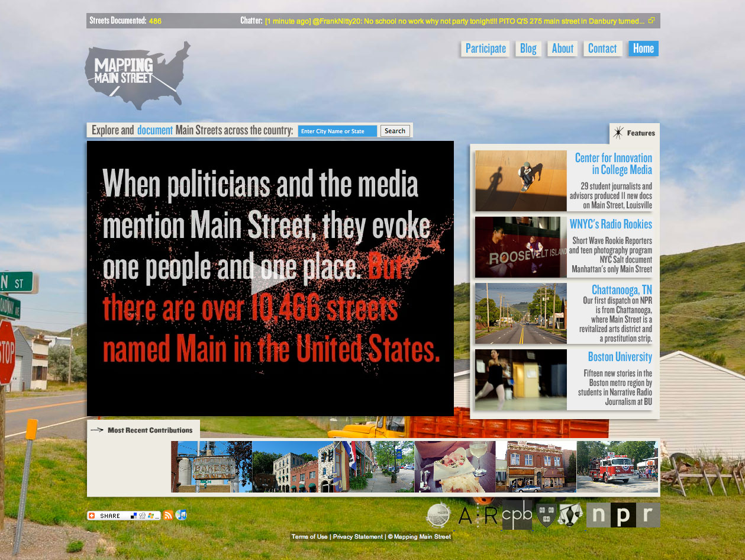This screenshot has width=745, height=560.
Task: Click the Mapping Main Street logo
Action: [137, 75]
